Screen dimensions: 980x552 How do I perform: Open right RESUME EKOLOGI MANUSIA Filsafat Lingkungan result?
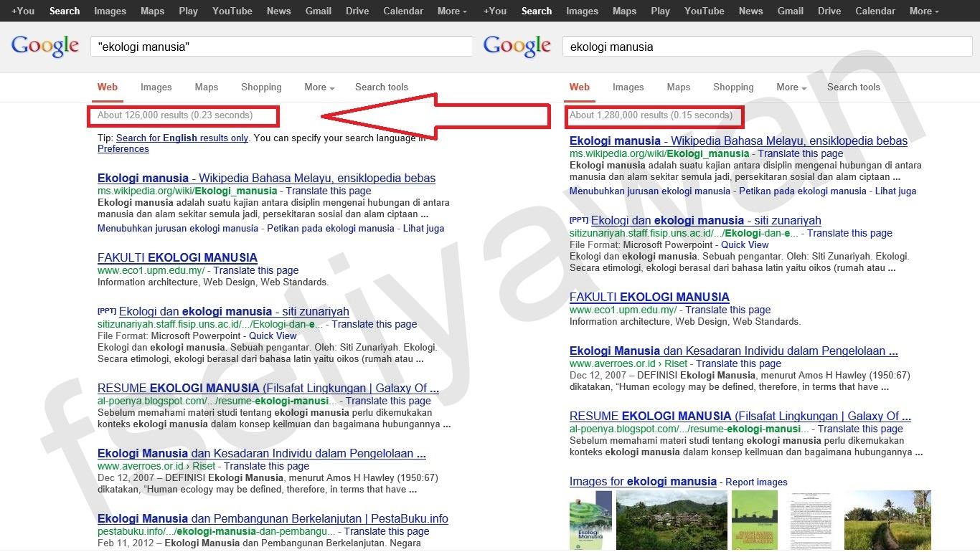click(740, 416)
